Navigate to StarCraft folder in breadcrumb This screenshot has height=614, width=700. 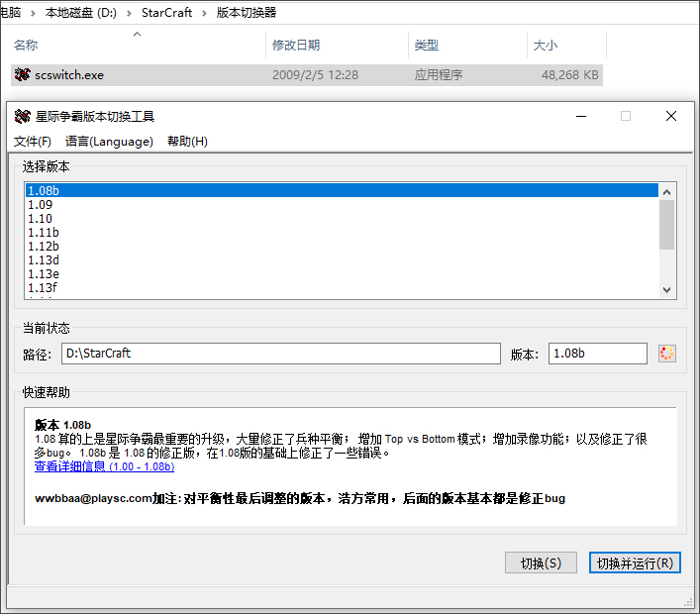point(166,13)
